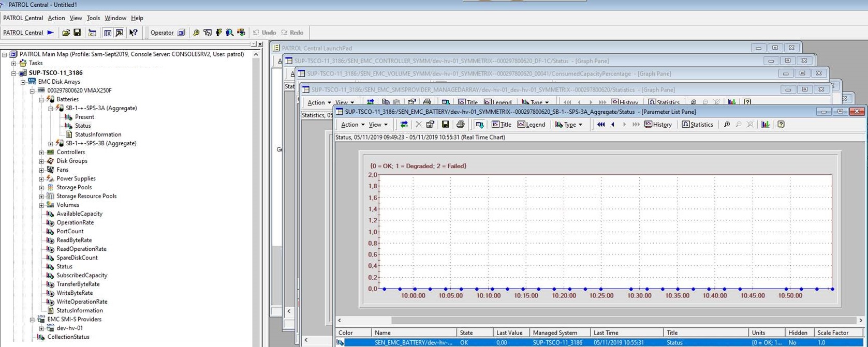Select WriteByteRate in the tree
Screen dimensions: 868x347
[75, 293]
